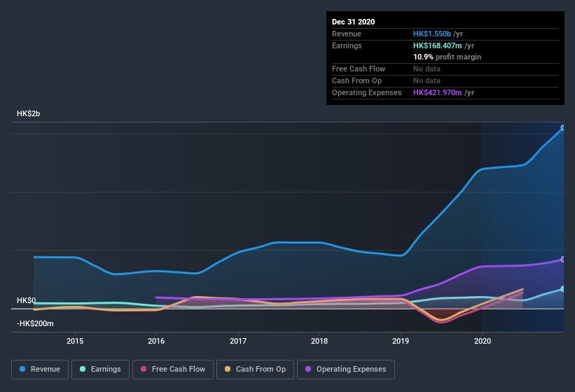Click the teal Earnings legend dot
This screenshot has width=575, height=392.
click(x=83, y=369)
